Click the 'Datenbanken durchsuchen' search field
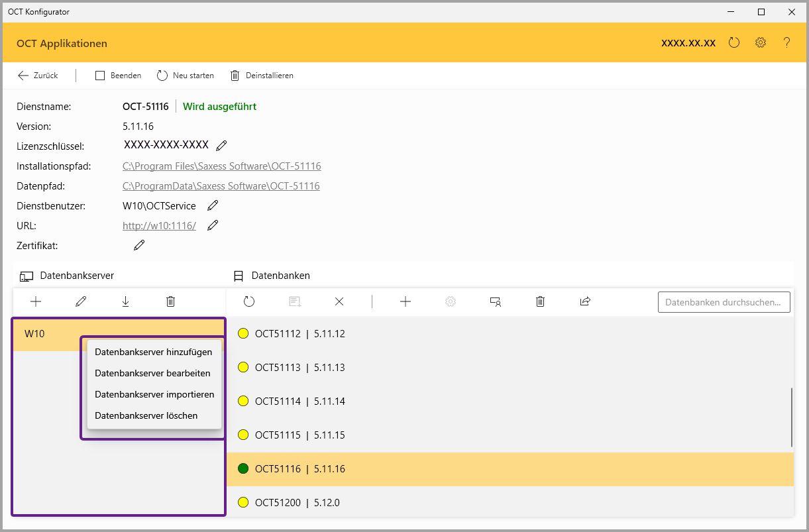Image resolution: width=809 pixels, height=532 pixels. coord(724,302)
